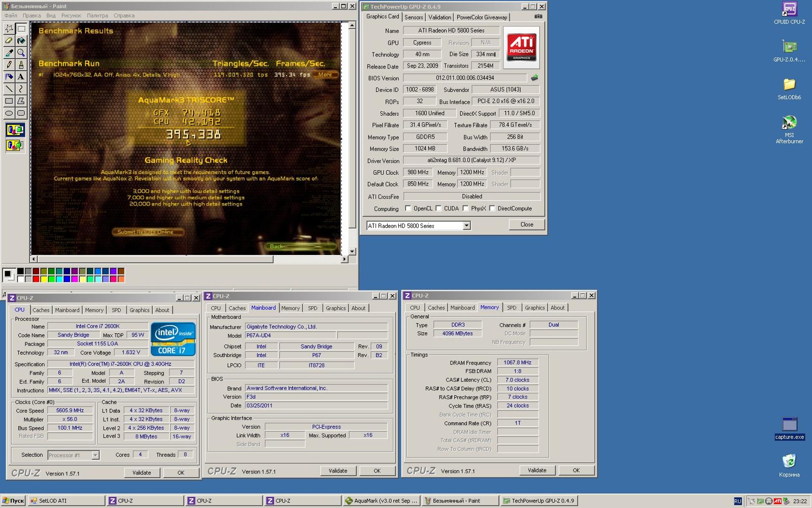
Task: Open the Файл menu in Paint
Action: tap(11, 16)
